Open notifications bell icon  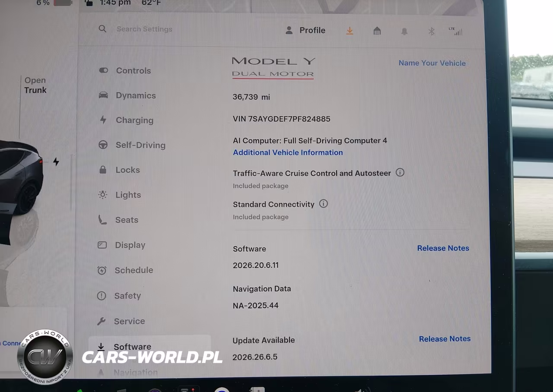pos(404,32)
